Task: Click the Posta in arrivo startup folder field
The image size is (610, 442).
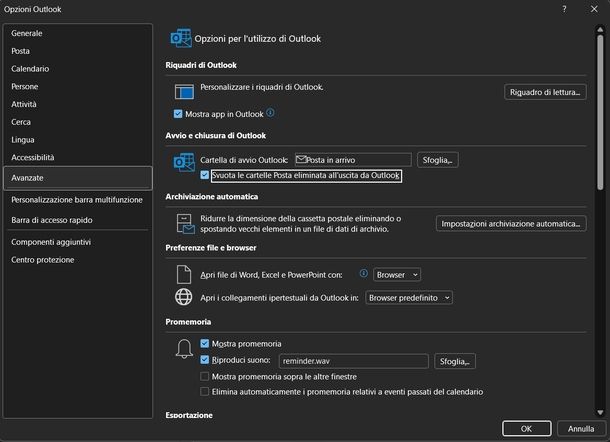Action: point(353,160)
